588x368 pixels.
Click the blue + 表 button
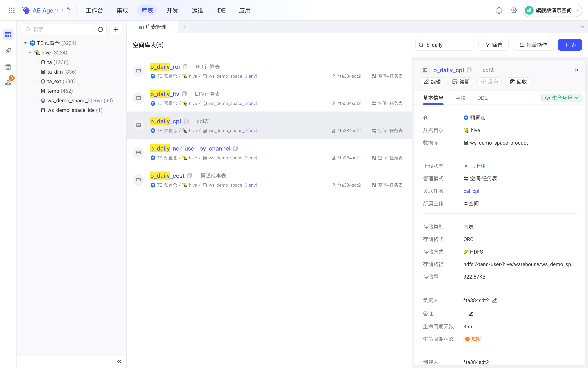(570, 45)
